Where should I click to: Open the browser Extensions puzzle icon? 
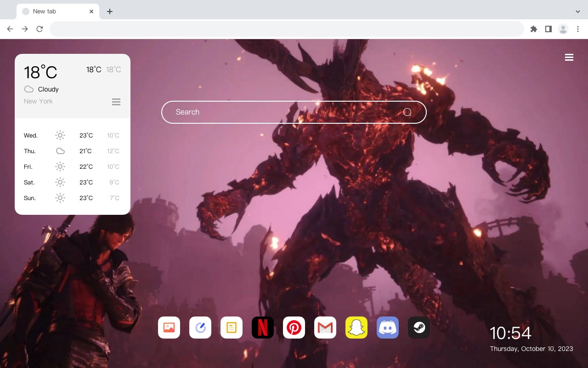coord(533,29)
